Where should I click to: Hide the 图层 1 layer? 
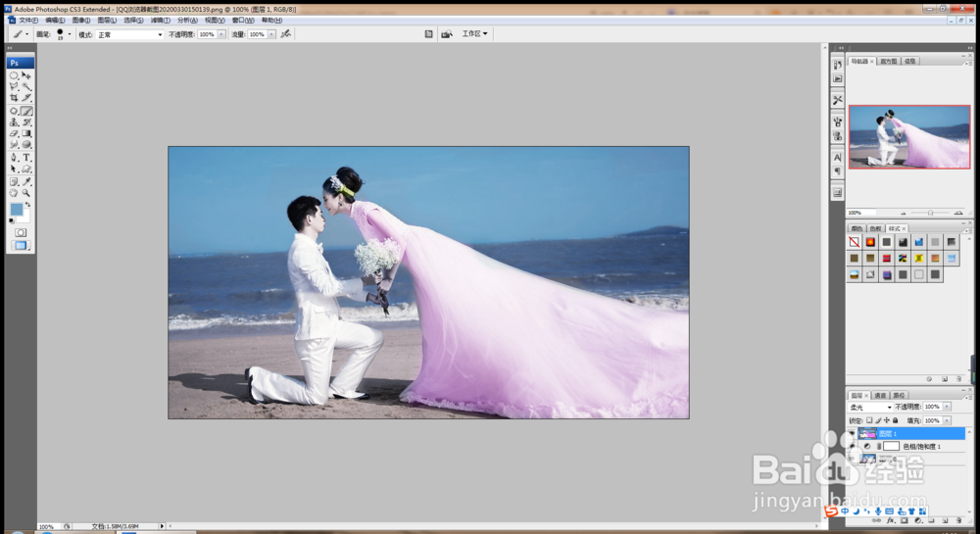click(x=852, y=433)
